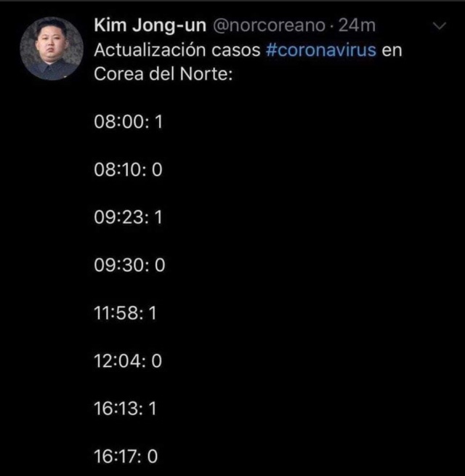
Task: Select the "12:04: 0" entry line
Action: pyautogui.click(x=128, y=361)
